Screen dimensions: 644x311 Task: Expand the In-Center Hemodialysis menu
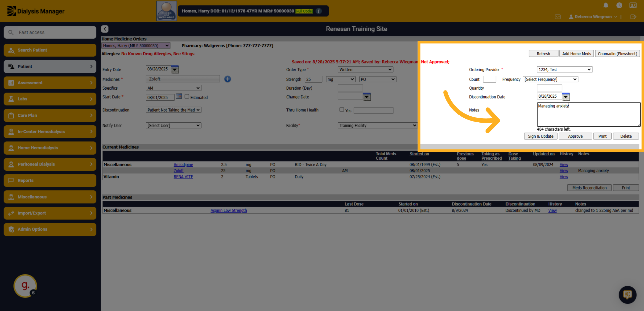(50, 131)
